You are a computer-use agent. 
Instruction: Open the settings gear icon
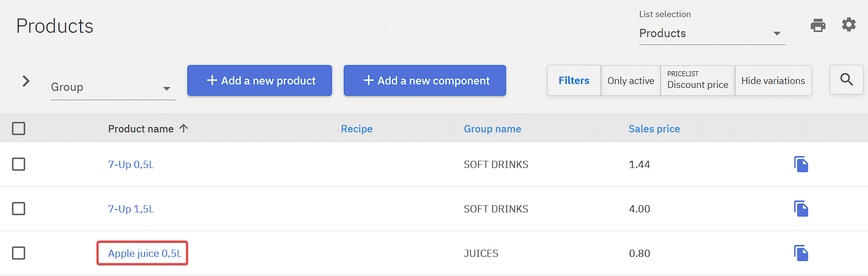coord(849,24)
